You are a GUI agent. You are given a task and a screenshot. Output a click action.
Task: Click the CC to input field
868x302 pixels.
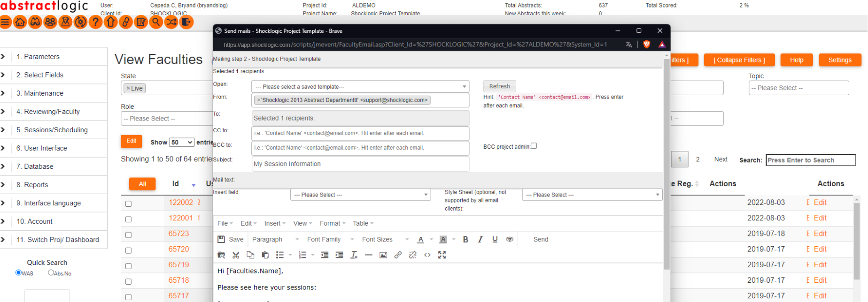(360, 133)
